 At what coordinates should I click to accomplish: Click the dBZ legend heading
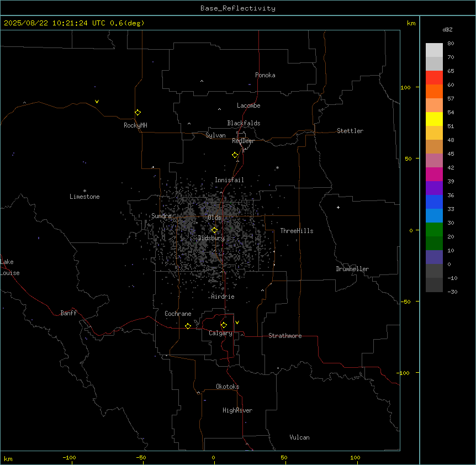447,29
